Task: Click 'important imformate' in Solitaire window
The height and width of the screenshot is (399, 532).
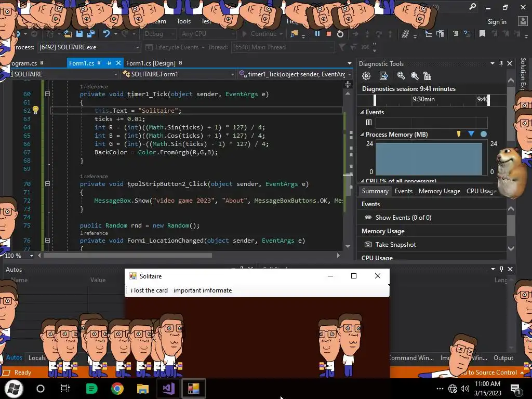Action: [203, 290]
